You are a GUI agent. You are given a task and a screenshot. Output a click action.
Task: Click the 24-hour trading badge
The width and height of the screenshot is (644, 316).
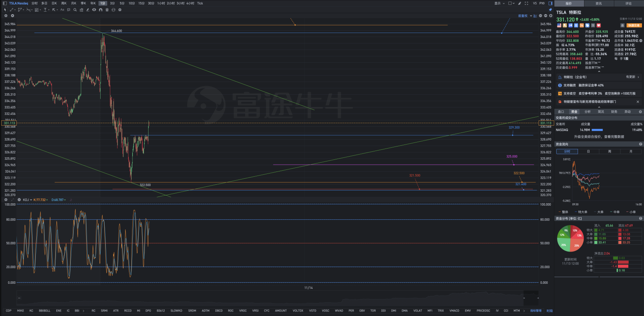click(570, 25)
